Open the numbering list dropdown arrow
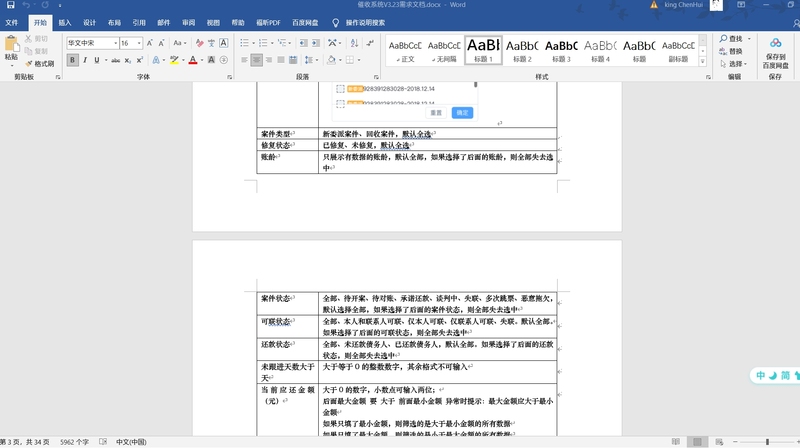 point(272,43)
